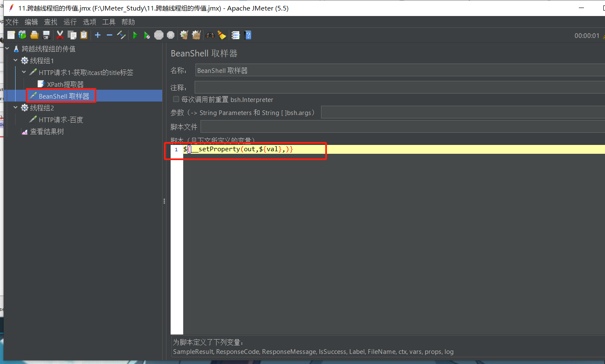605x364 pixels.
Task: Select BeanShell 取样器 tree node
Action: tap(64, 96)
